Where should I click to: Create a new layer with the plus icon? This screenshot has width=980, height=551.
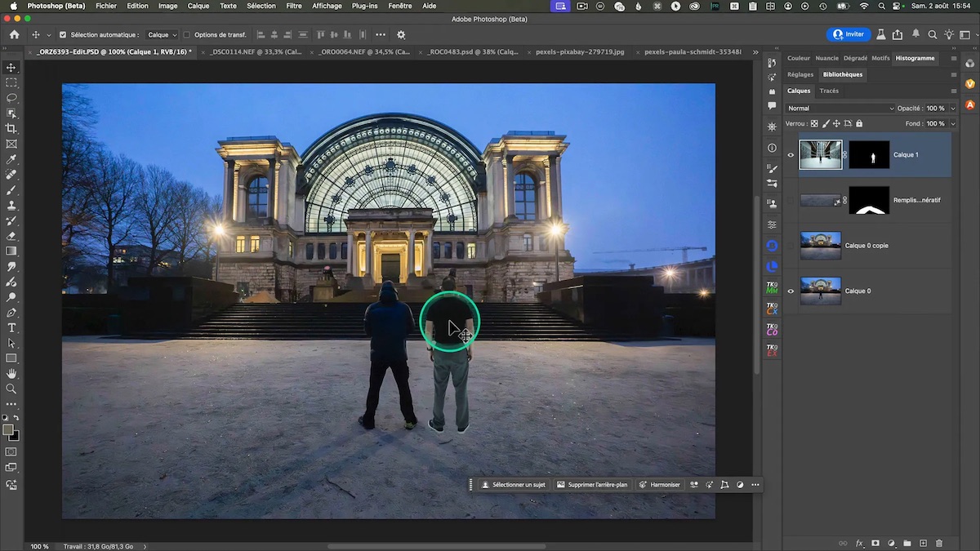coord(923,543)
